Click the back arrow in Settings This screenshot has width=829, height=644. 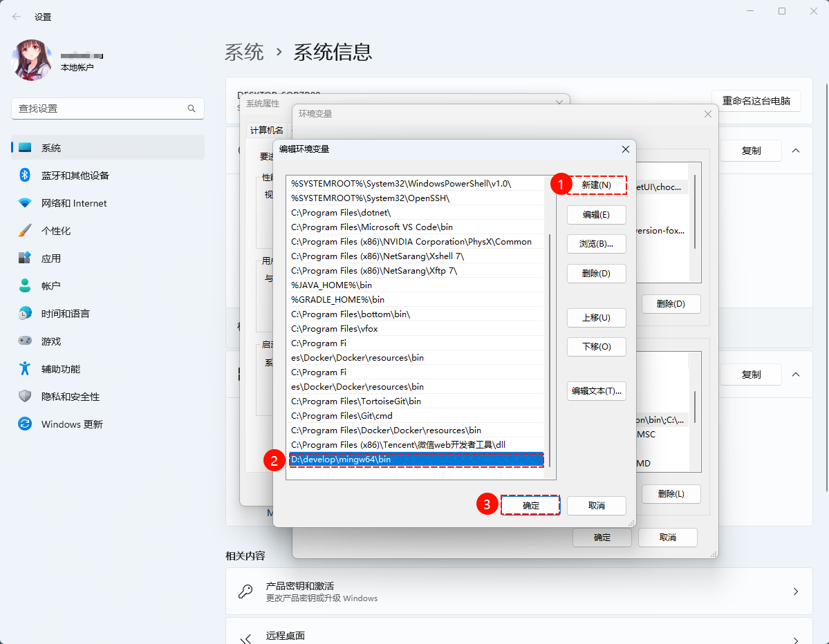(17, 17)
